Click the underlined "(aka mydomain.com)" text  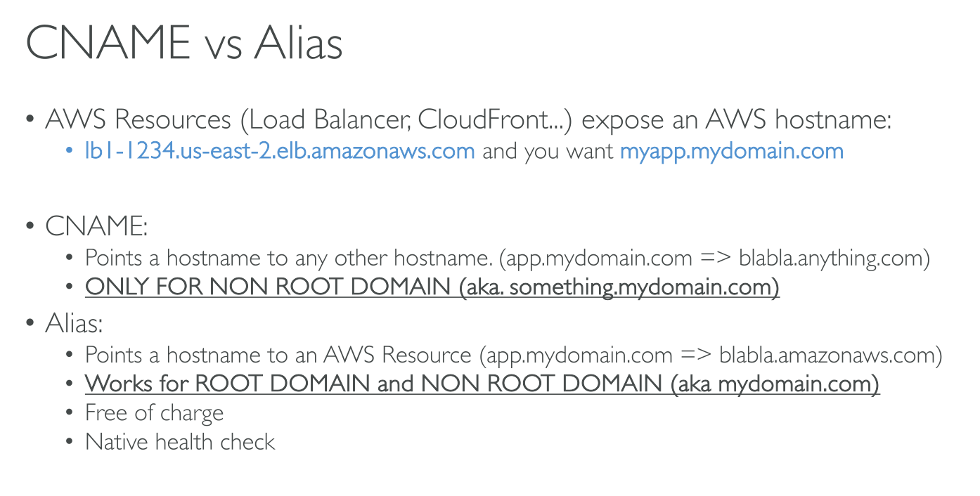775,384
